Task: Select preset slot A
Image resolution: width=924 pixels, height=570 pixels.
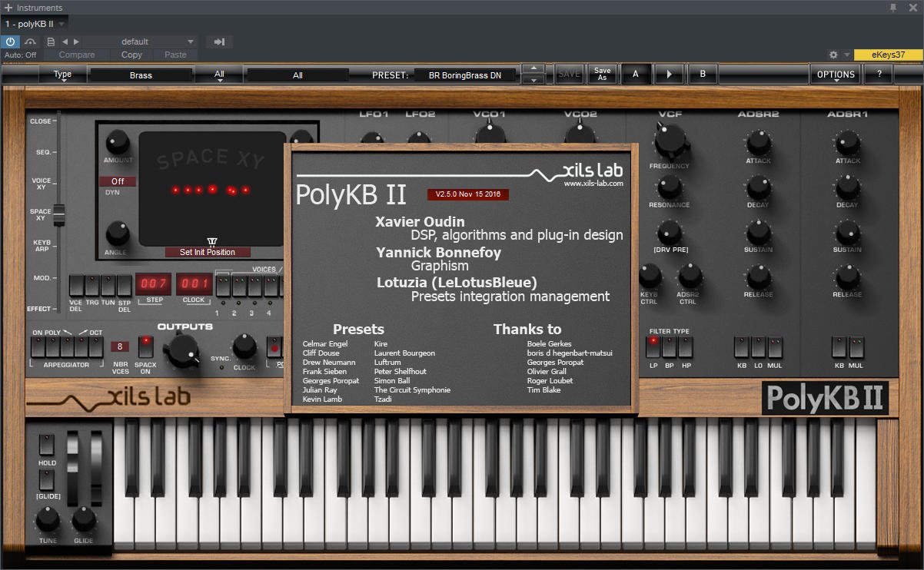Action: (636, 75)
